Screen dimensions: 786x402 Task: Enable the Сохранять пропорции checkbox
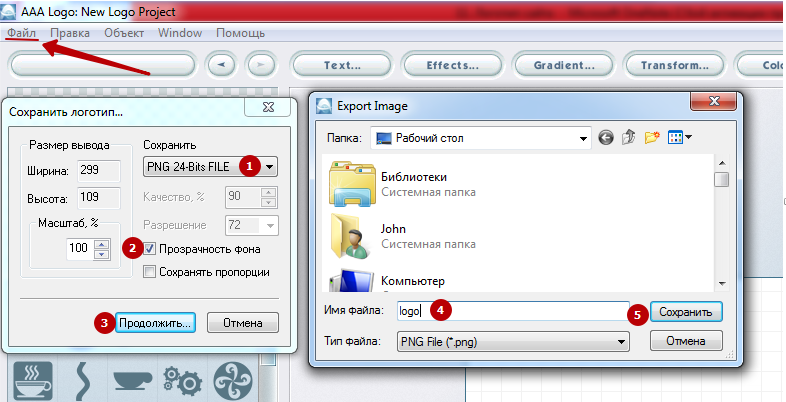pyautogui.click(x=150, y=271)
